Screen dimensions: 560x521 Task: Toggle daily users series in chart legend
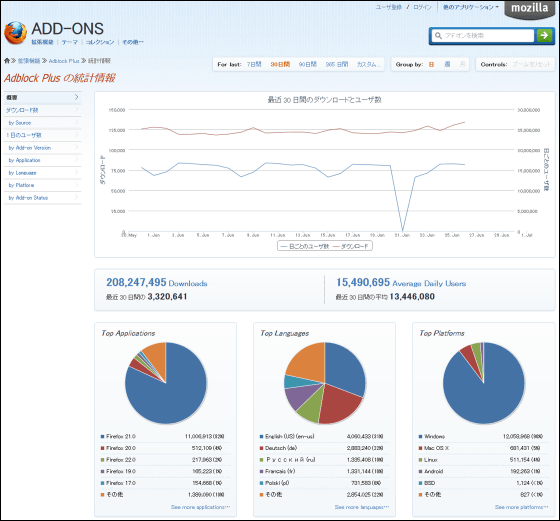point(305,246)
